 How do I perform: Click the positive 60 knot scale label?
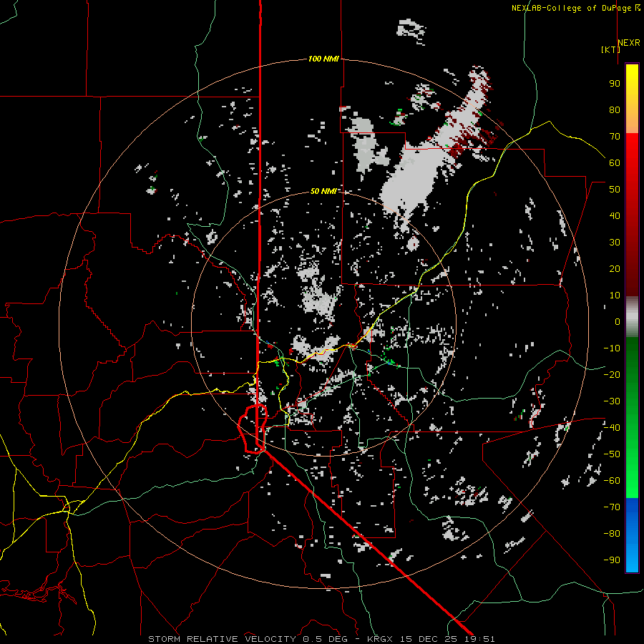pyautogui.click(x=615, y=162)
